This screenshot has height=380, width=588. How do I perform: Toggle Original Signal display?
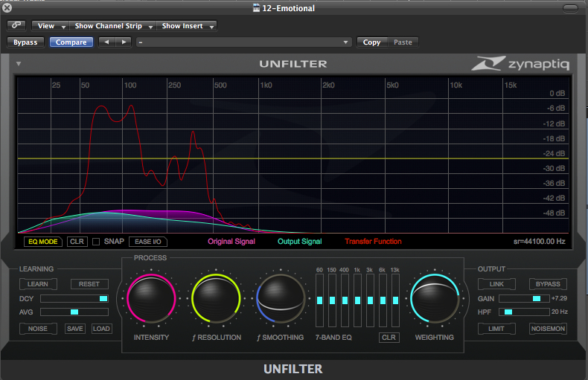[x=231, y=242]
